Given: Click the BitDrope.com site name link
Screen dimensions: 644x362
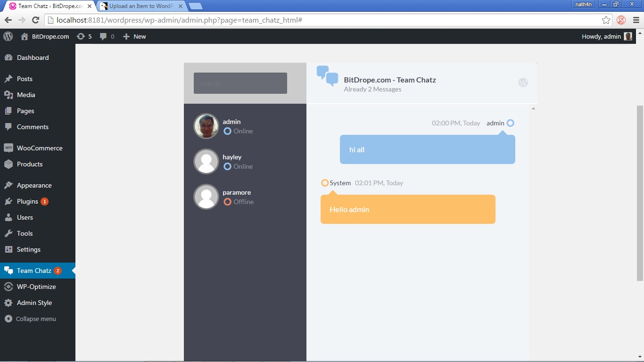Looking at the screenshot, I should (x=50, y=36).
